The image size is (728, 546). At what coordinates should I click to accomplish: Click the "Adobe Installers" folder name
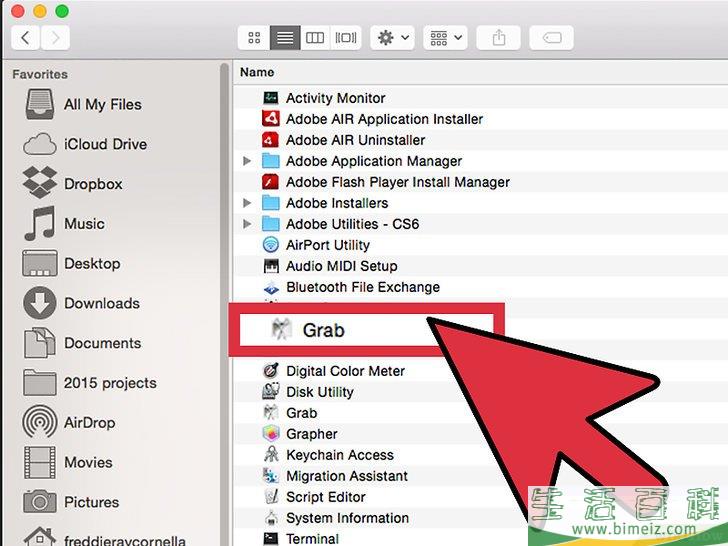337,203
